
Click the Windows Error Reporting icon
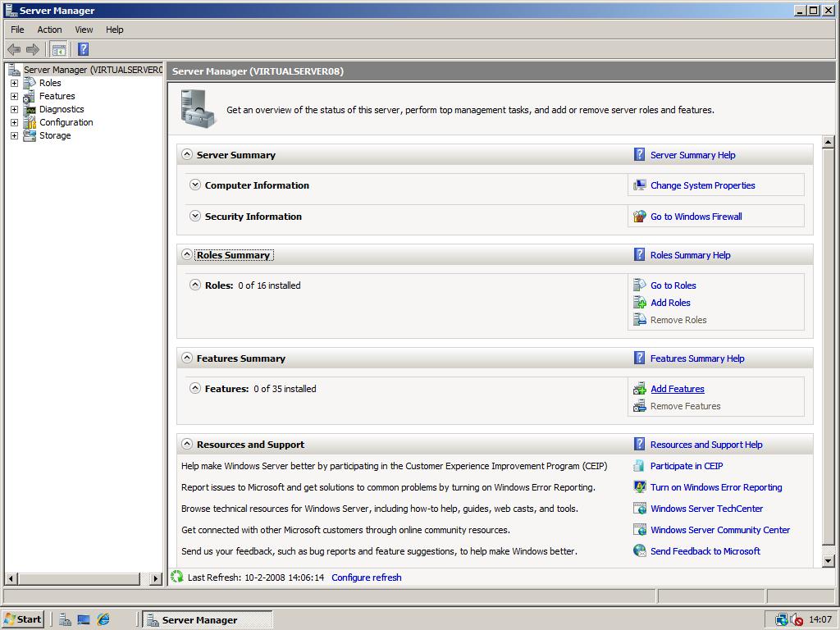[639, 487]
